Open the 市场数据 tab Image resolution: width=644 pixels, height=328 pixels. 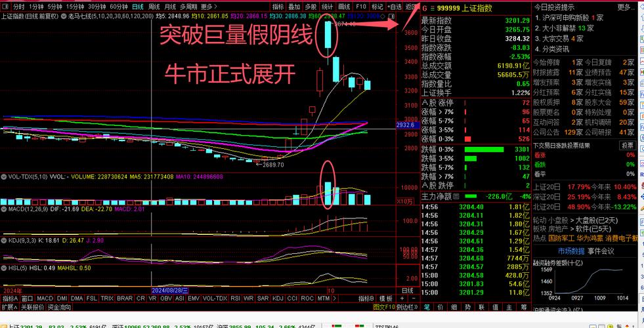pos(571,251)
